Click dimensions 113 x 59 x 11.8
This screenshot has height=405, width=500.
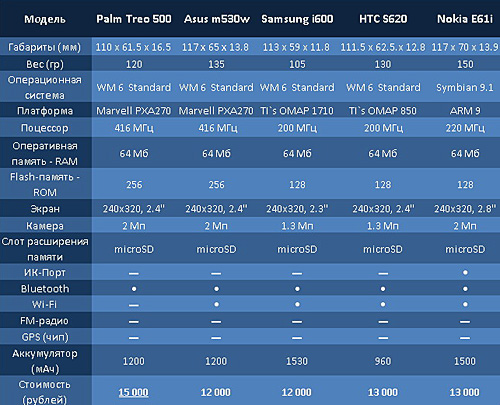pyautogui.click(x=296, y=47)
